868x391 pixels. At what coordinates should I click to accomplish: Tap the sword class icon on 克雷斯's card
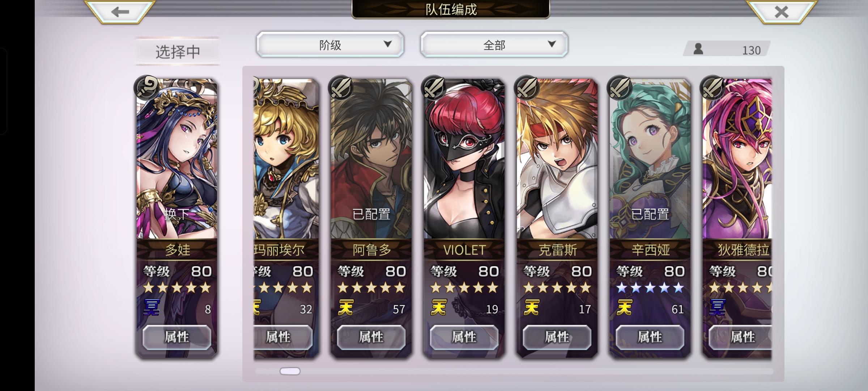[x=527, y=88]
